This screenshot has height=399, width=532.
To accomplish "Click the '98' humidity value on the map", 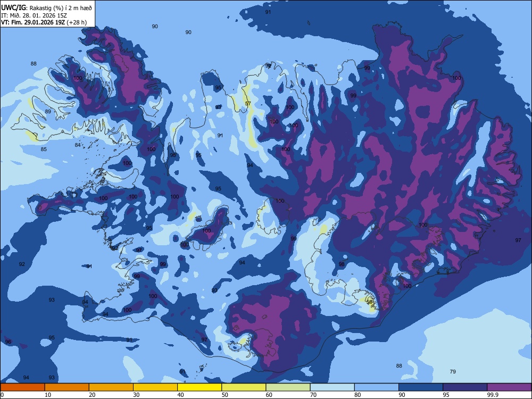I will (342, 264).
